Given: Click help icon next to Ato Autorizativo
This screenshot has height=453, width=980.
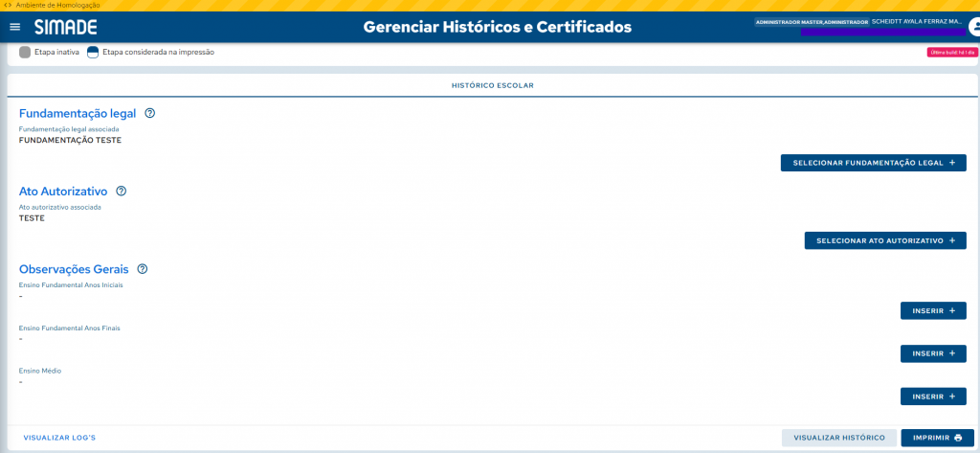Looking at the screenshot, I should [122, 191].
